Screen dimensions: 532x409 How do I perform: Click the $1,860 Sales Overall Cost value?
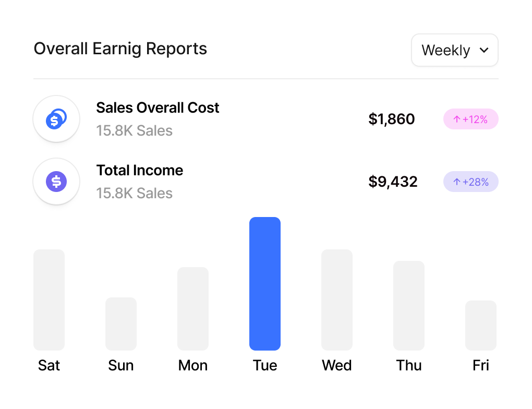click(392, 119)
